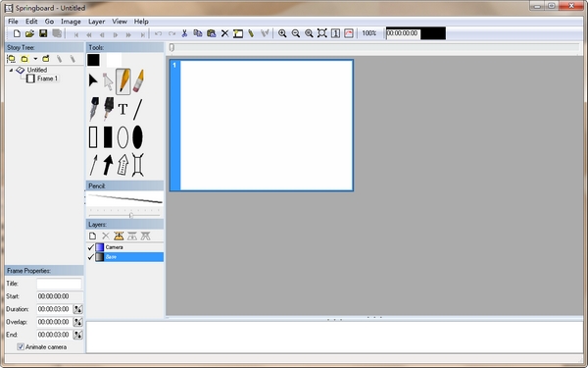Click the Start time field
588x368 pixels.
[x=60, y=296]
